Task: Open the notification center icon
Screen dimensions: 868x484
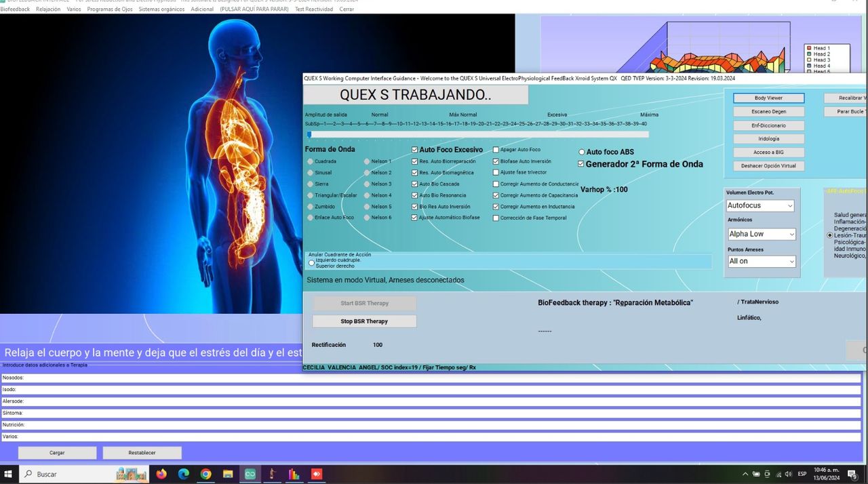Action: (853, 474)
